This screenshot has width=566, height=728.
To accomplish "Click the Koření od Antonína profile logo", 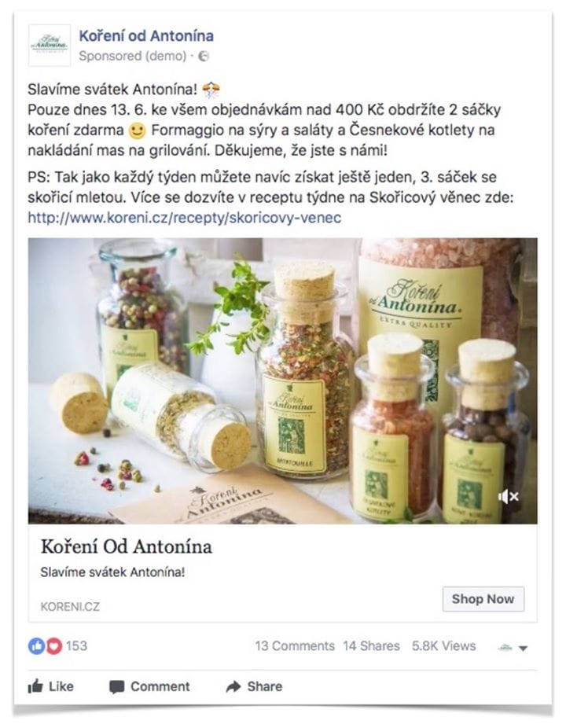I will click(50, 45).
